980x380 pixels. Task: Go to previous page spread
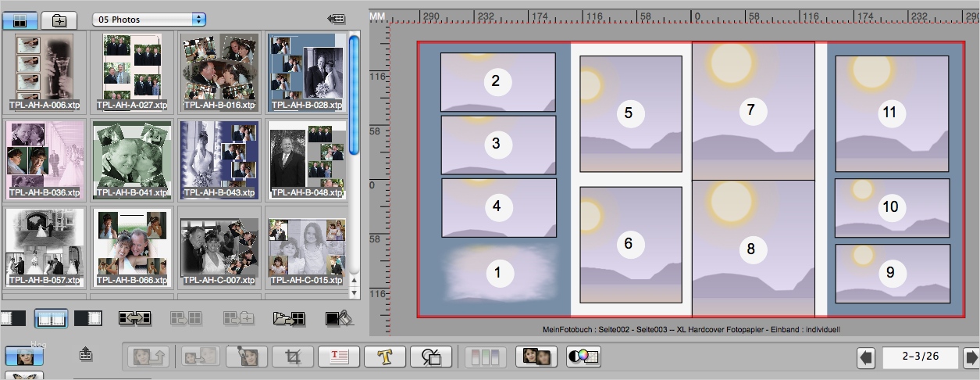[866, 358]
